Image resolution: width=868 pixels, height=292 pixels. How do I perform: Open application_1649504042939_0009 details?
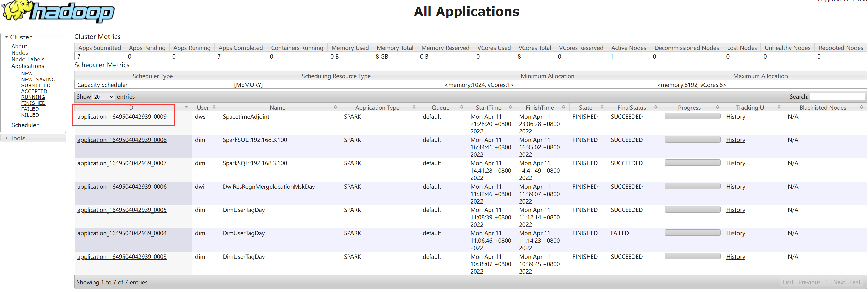tap(122, 117)
